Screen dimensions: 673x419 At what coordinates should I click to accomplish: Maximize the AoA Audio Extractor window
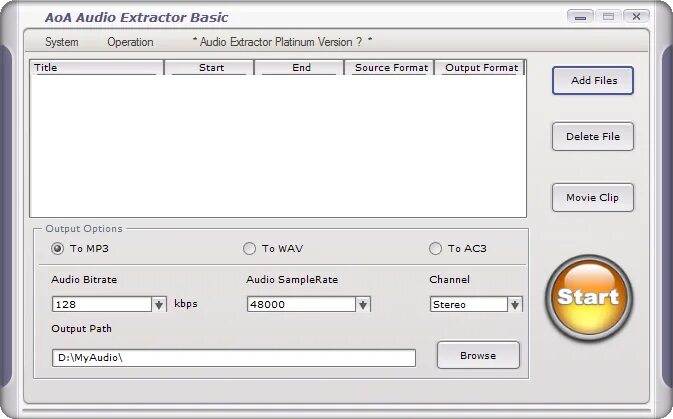(x=608, y=17)
